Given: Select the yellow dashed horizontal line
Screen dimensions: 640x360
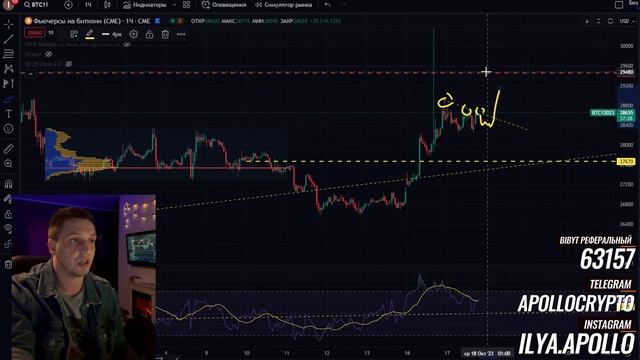Looking at the screenshot, I should [x=429, y=162].
